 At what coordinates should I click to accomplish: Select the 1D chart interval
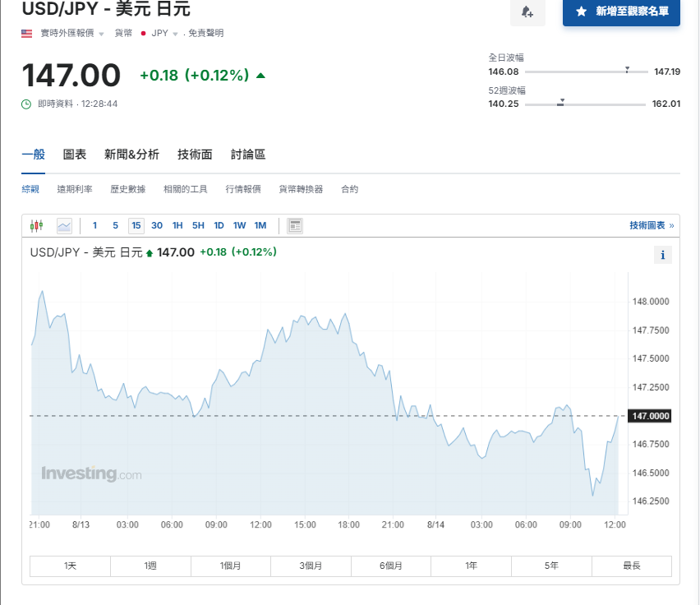(x=219, y=225)
